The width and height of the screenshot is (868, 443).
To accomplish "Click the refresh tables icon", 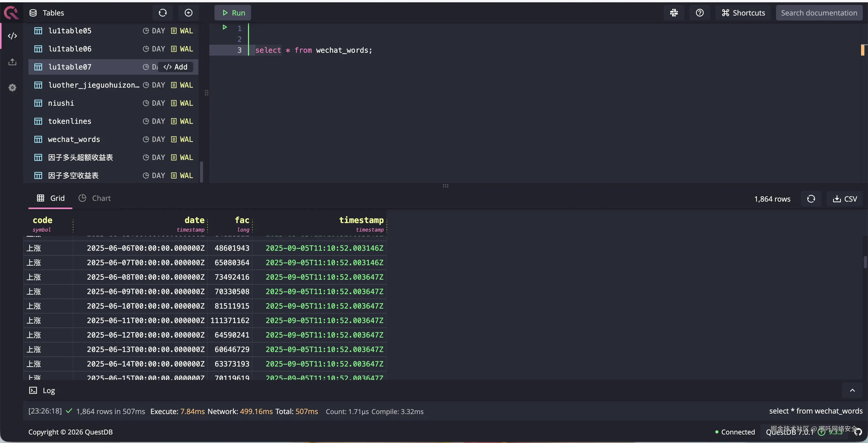I will click(x=162, y=13).
